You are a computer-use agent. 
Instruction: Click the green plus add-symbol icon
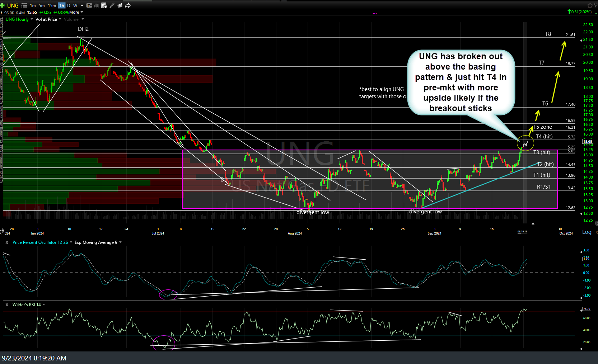pyautogui.click(x=3, y=5)
